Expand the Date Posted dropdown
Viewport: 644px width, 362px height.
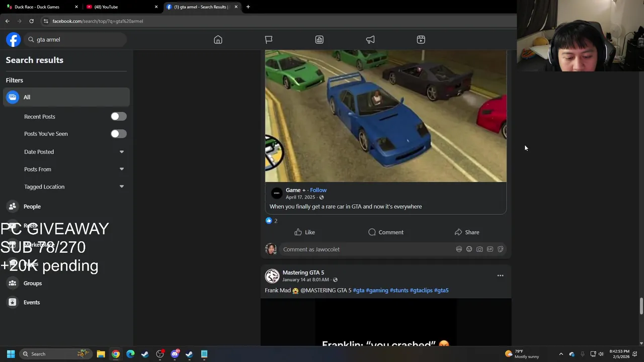(x=122, y=152)
